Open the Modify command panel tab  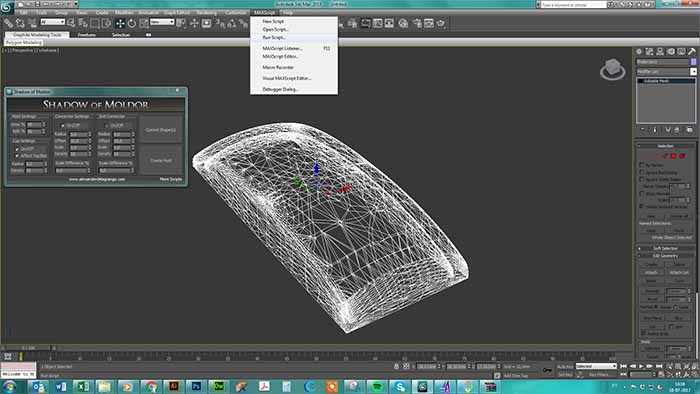click(x=650, y=52)
